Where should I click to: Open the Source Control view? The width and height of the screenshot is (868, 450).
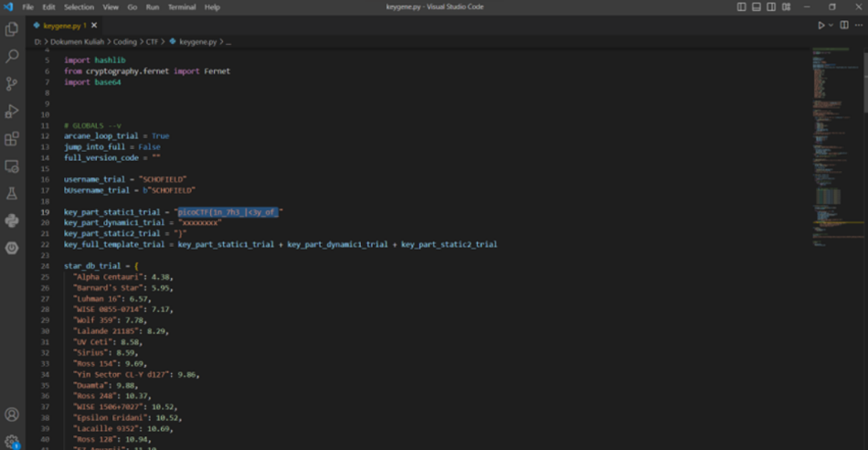(x=12, y=84)
